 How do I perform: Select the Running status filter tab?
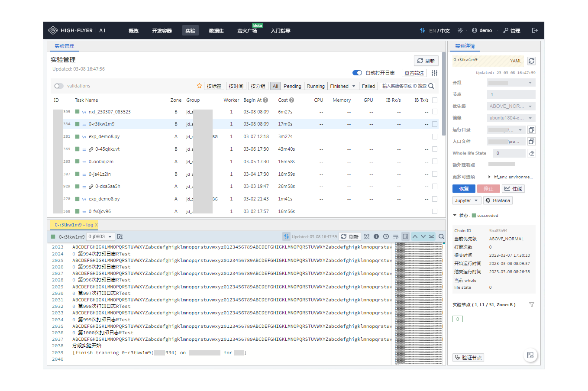(x=316, y=86)
